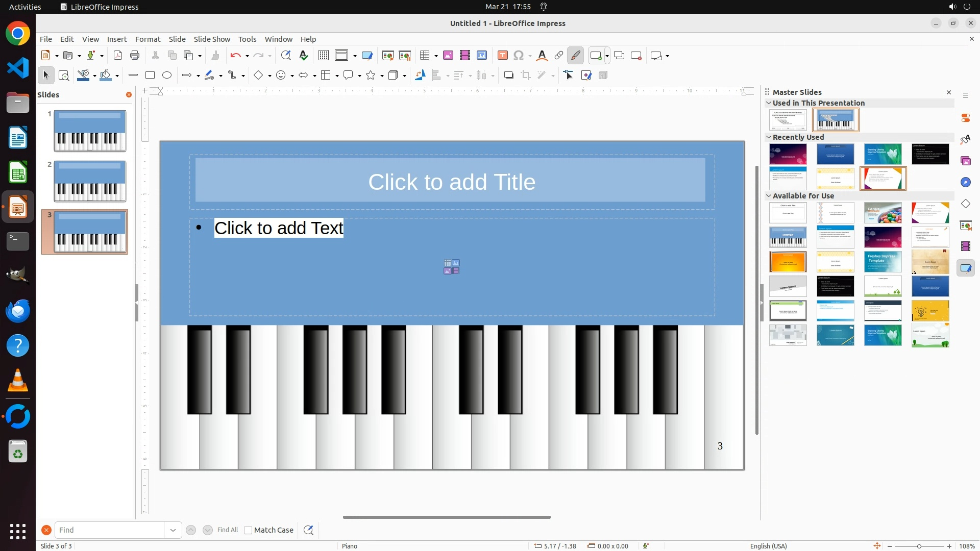Viewport: 980px width, 551px height.
Task: Select the Ellipse drawing tool
Action: click(167, 76)
